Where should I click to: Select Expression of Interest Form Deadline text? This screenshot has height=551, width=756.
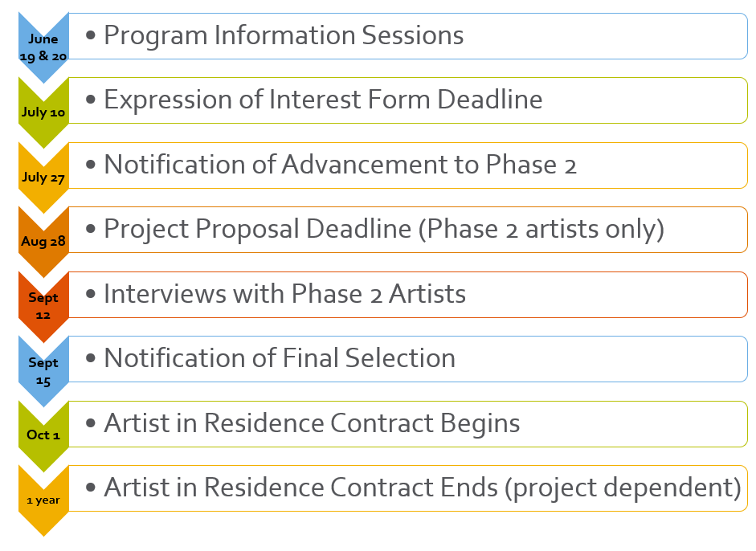[323, 100]
